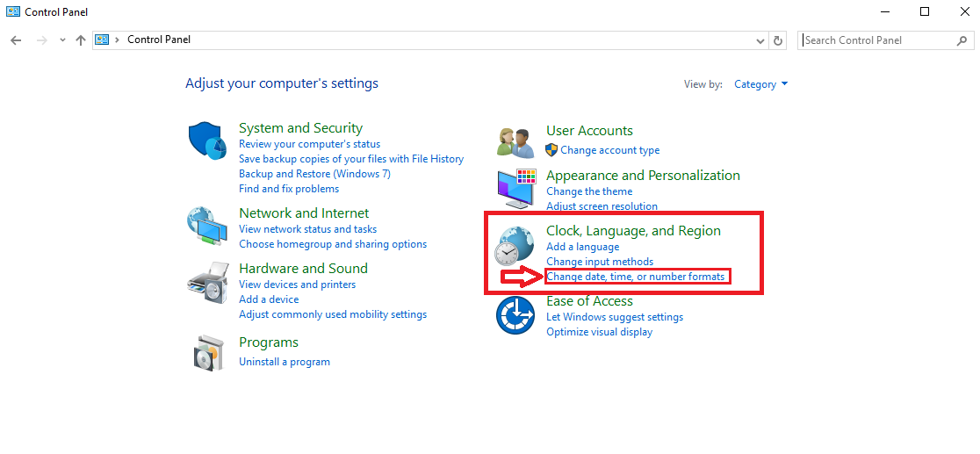
Task: Go back with the Back arrow
Action: pos(17,40)
